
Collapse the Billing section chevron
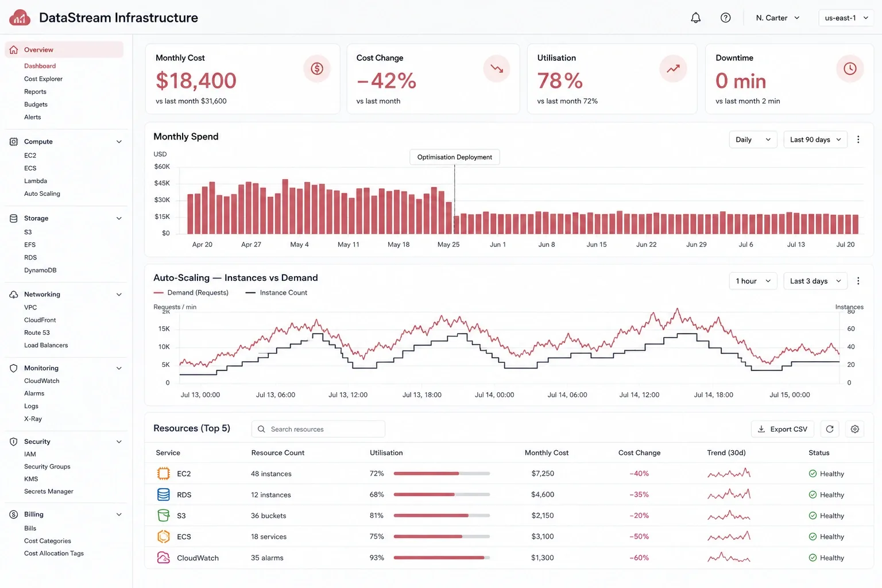pyautogui.click(x=119, y=514)
